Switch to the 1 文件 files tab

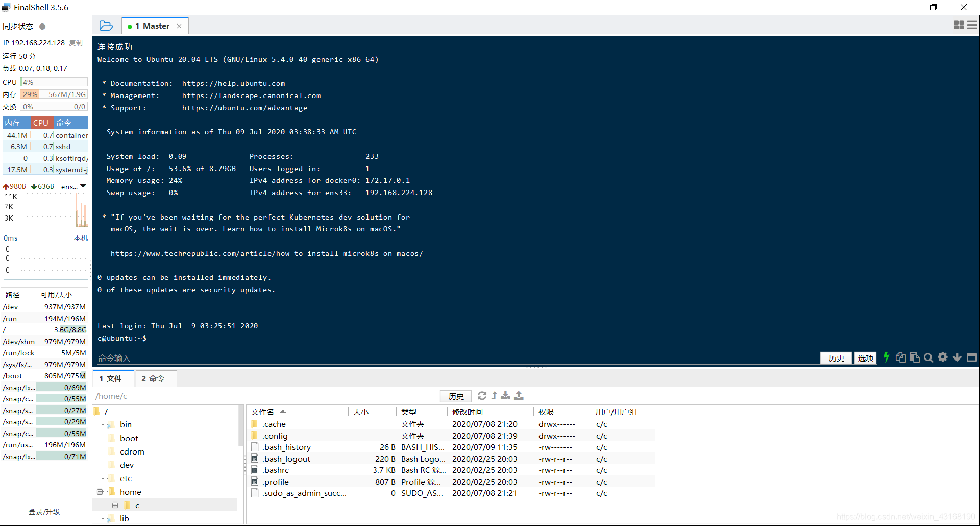(113, 378)
